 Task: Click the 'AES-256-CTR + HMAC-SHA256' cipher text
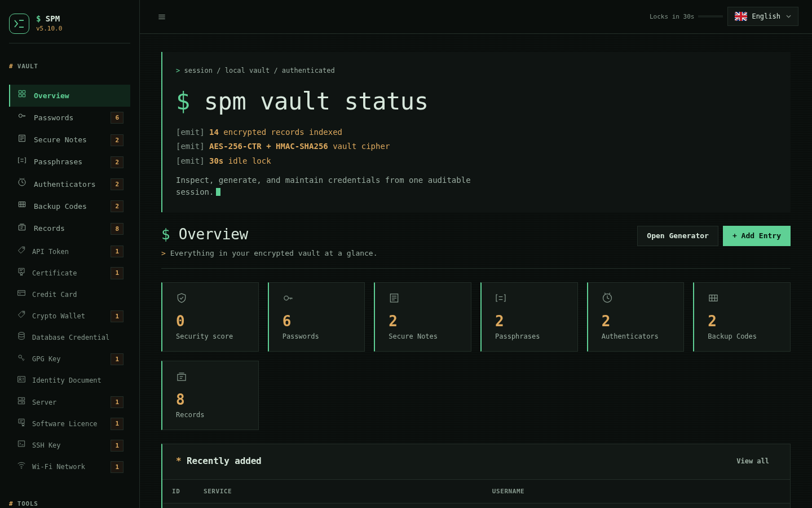click(268, 146)
